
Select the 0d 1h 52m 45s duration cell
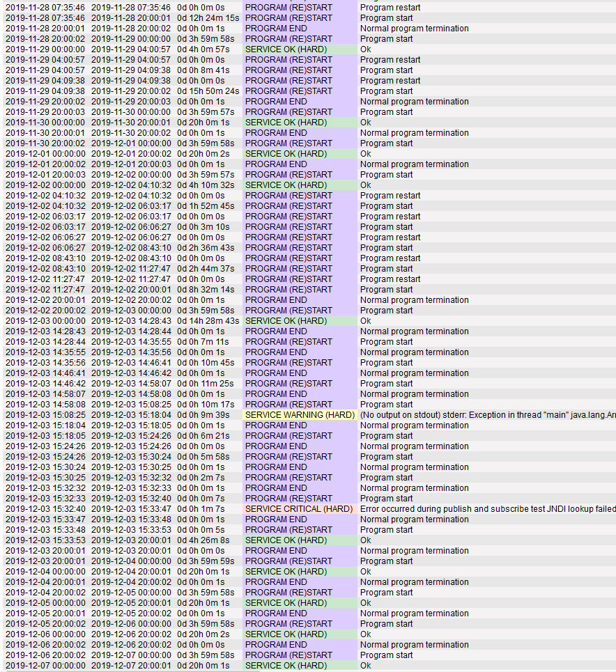point(206,206)
